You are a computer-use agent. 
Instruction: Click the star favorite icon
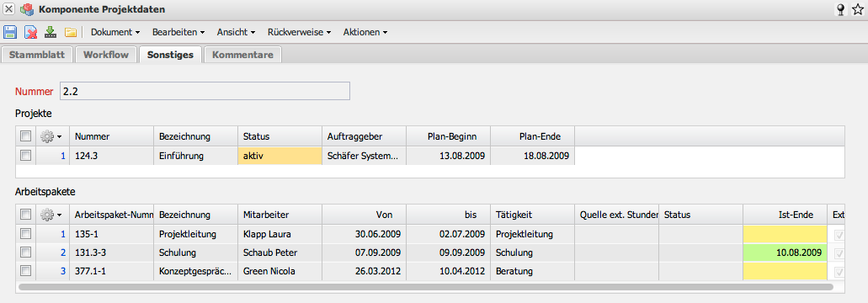click(x=858, y=9)
